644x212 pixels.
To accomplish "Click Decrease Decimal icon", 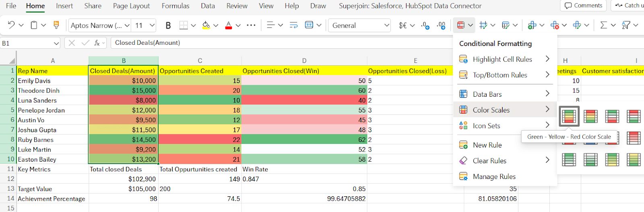I will click(x=425, y=25).
